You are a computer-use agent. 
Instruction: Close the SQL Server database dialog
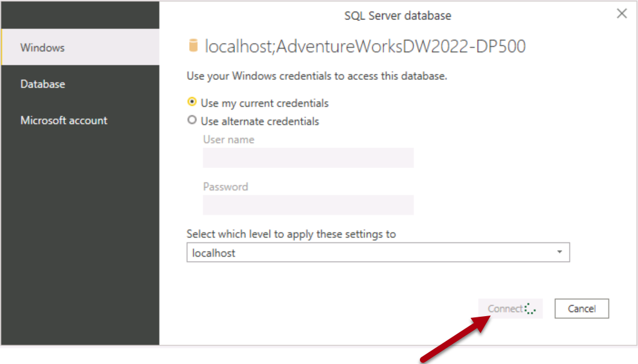621,13
